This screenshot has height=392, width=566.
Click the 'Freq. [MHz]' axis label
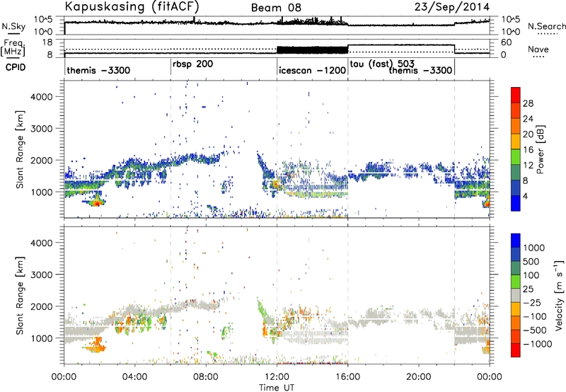(13, 47)
